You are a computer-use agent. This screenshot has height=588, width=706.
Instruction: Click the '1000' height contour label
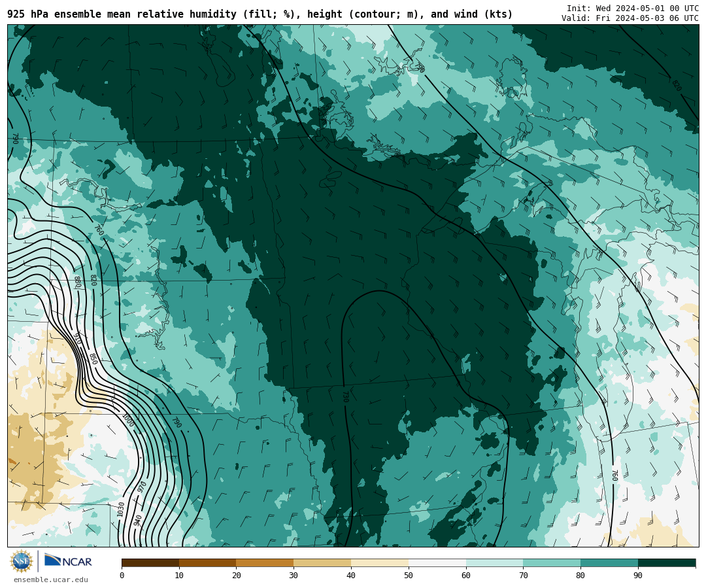point(128,421)
